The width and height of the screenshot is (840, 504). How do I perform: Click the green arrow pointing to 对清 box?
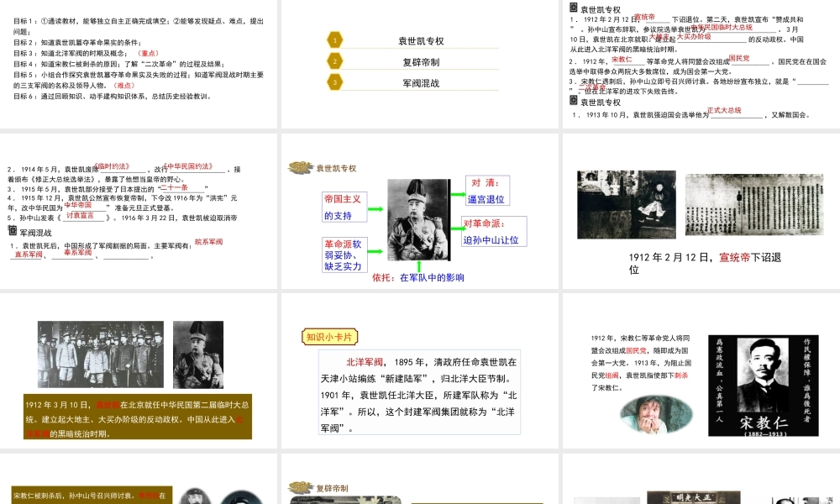tap(458, 194)
